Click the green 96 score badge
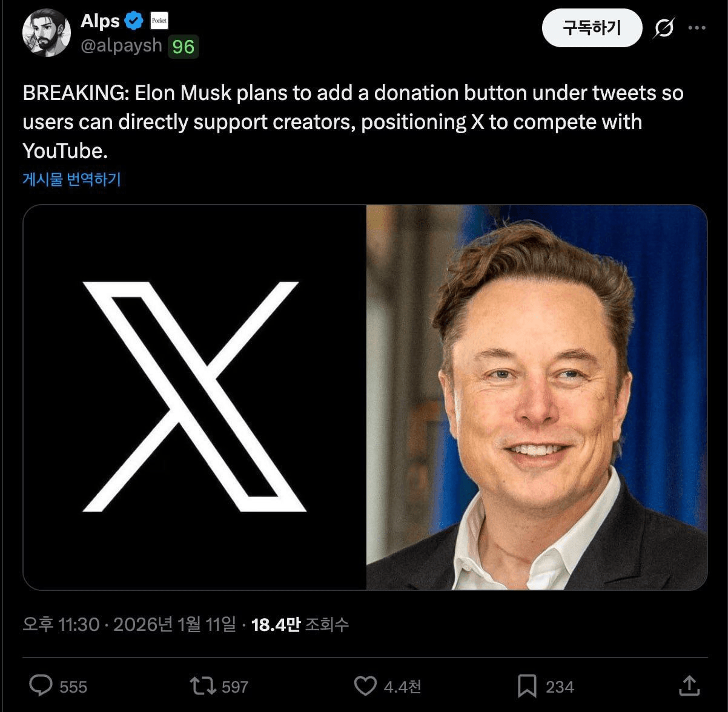 click(183, 47)
